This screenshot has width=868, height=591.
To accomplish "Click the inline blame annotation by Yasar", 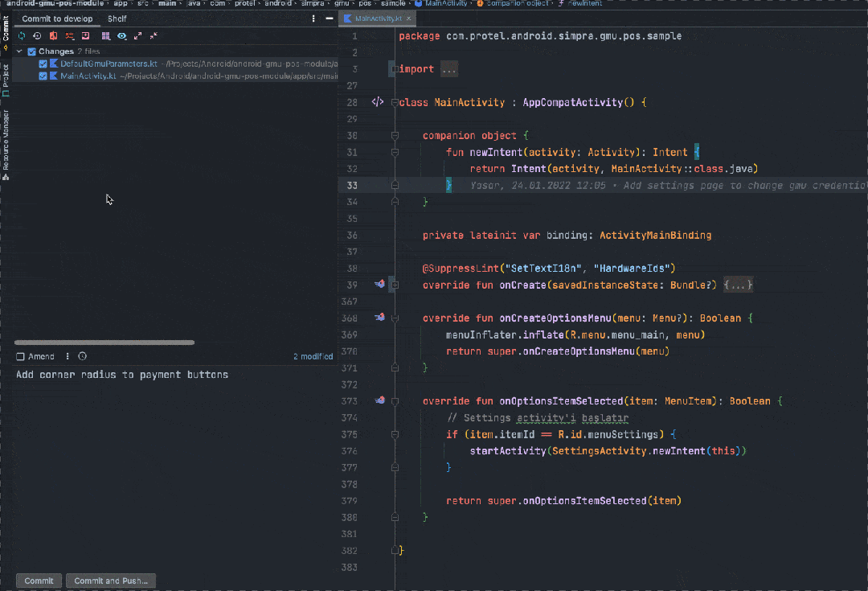I will click(668, 186).
